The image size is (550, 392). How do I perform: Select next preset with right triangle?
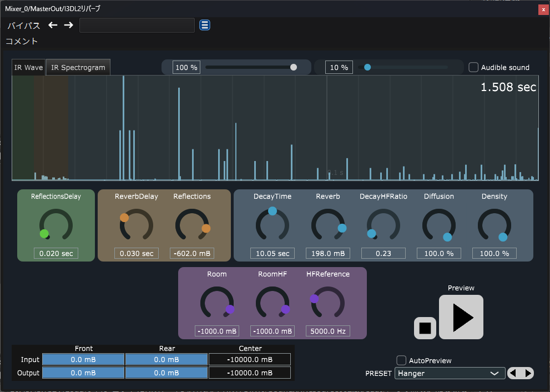(528, 373)
